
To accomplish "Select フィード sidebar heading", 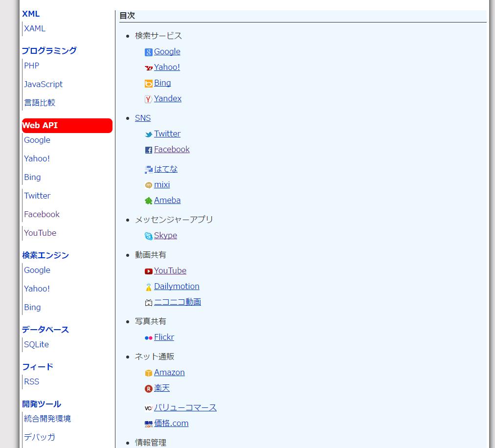I will click(x=38, y=367).
